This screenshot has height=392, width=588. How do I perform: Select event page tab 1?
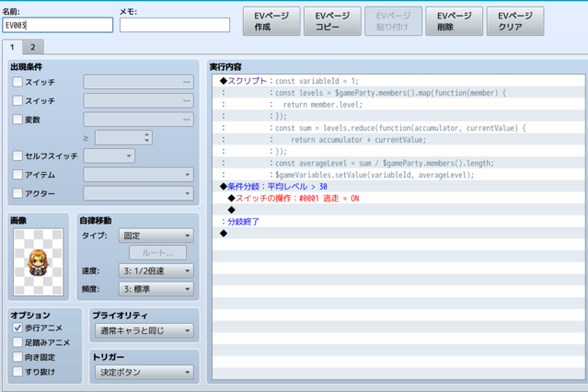pyautogui.click(x=12, y=47)
